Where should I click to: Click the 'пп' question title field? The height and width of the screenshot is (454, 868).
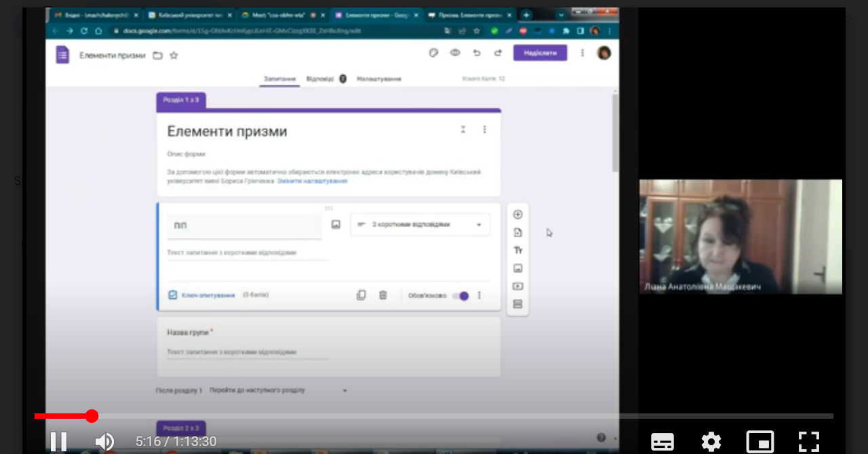click(244, 226)
